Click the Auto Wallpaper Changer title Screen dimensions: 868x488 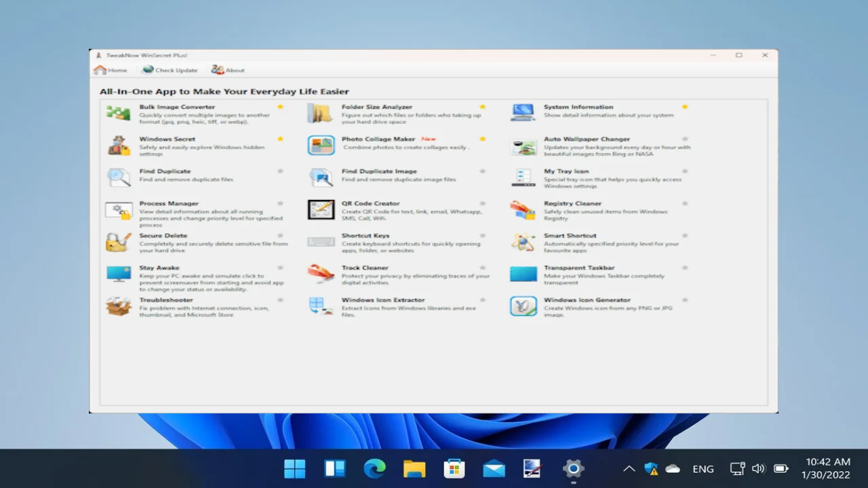[587, 139]
